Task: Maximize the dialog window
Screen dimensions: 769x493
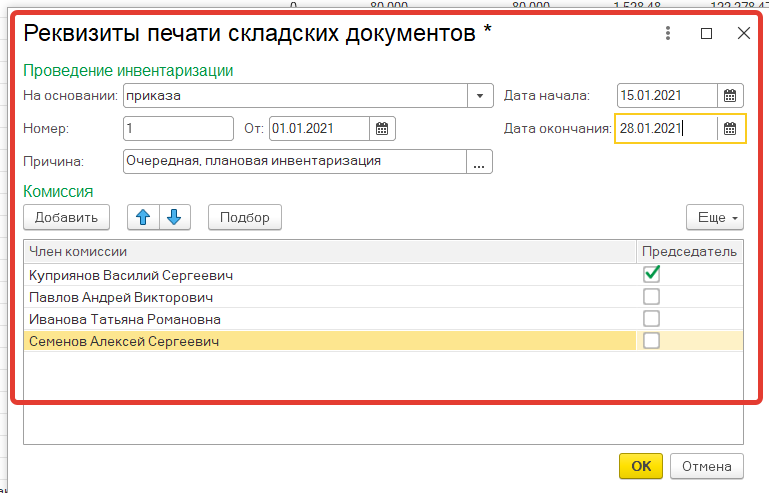Action: pyautogui.click(x=706, y=33)
